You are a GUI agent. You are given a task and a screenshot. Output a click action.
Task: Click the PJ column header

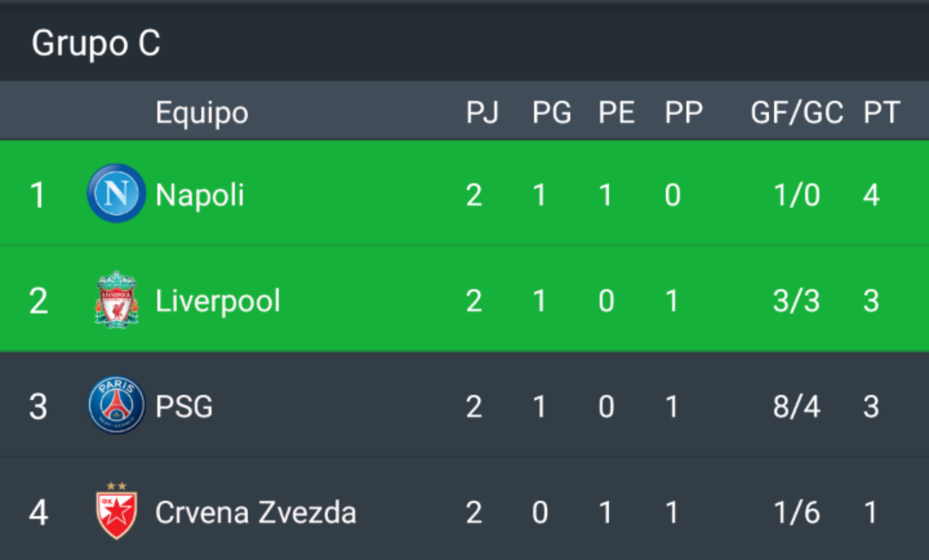[x=482, y=113]
